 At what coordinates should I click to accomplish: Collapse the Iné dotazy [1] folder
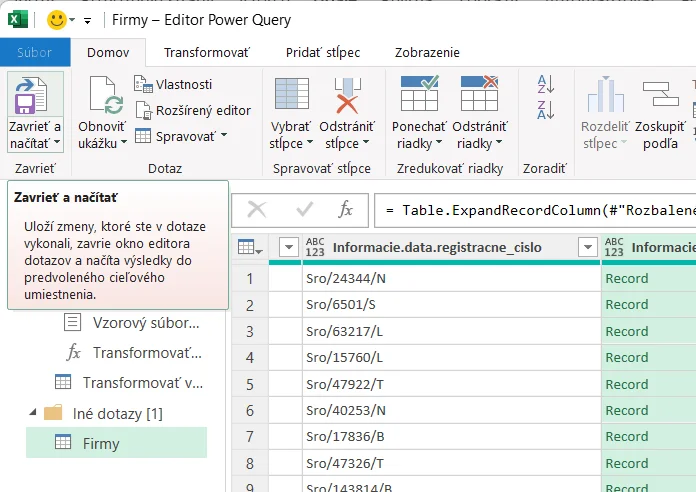coord(33,413)
